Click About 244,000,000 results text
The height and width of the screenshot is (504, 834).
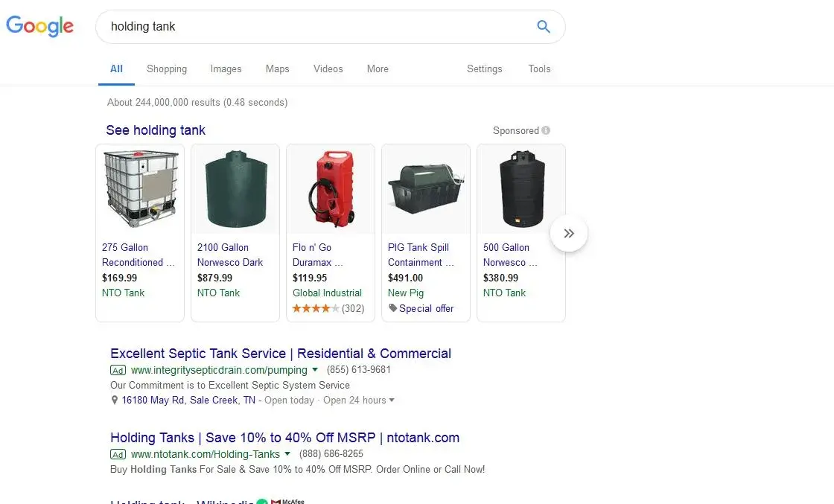coord(197,102)
